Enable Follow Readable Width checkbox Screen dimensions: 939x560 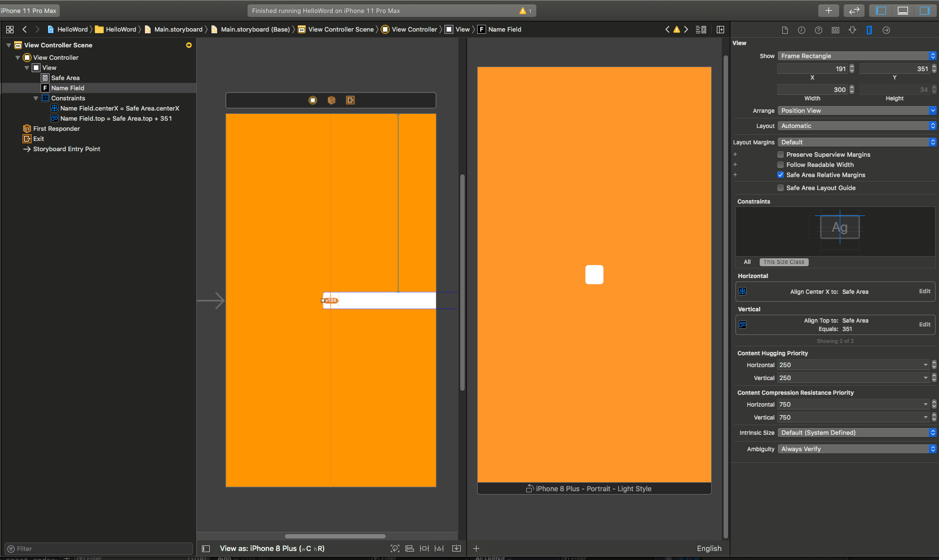[781, 165]
